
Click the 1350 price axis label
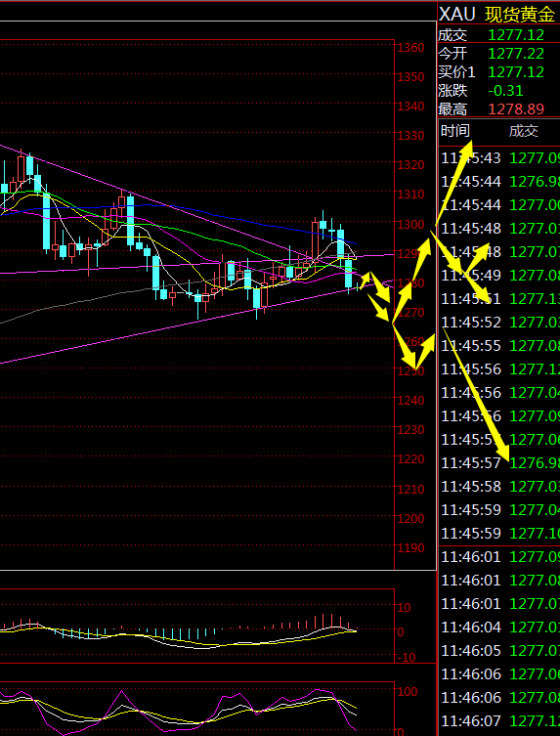coord(410,77)
